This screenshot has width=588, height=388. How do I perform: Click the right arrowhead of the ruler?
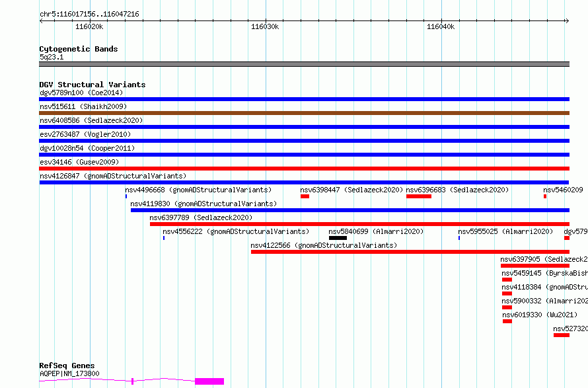click(x=567, y=21)
